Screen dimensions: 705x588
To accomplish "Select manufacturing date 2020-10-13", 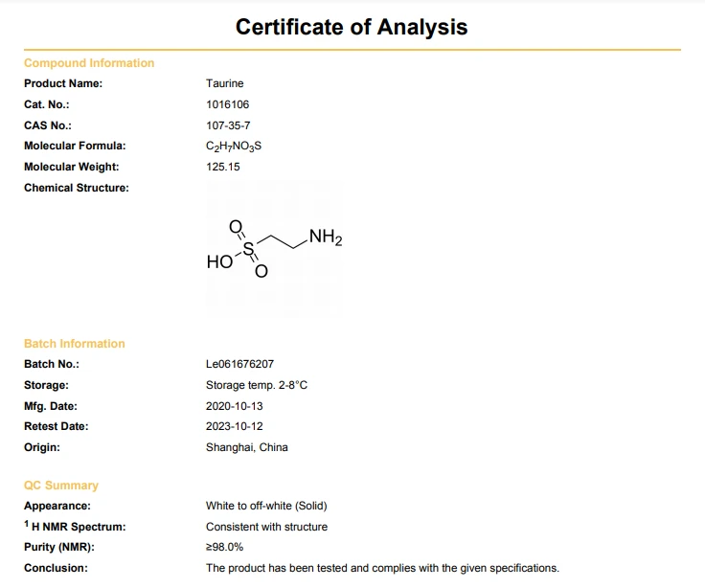I will (x=235, y=406).
